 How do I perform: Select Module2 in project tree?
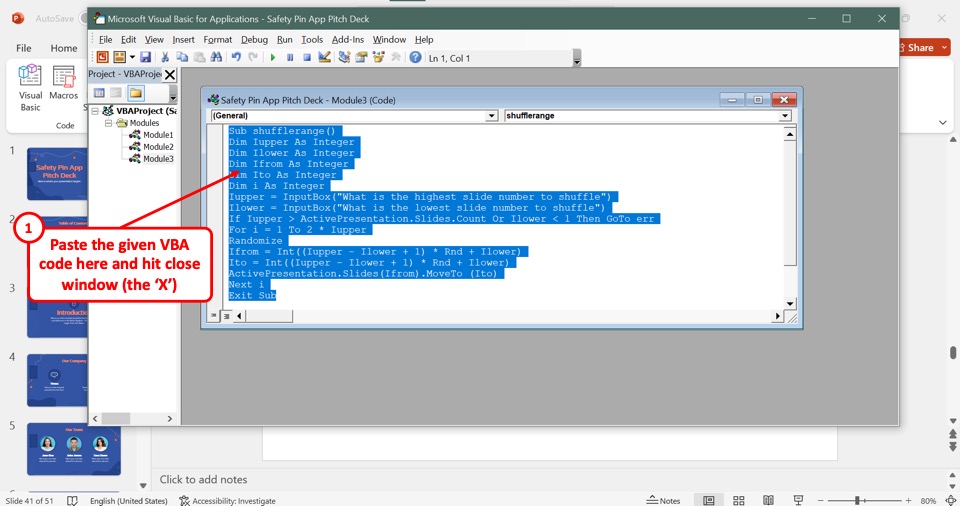[158, 147]
